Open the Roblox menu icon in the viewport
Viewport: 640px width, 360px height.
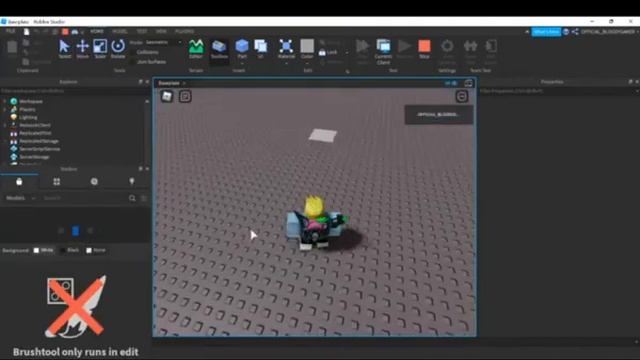pos(167,96)
